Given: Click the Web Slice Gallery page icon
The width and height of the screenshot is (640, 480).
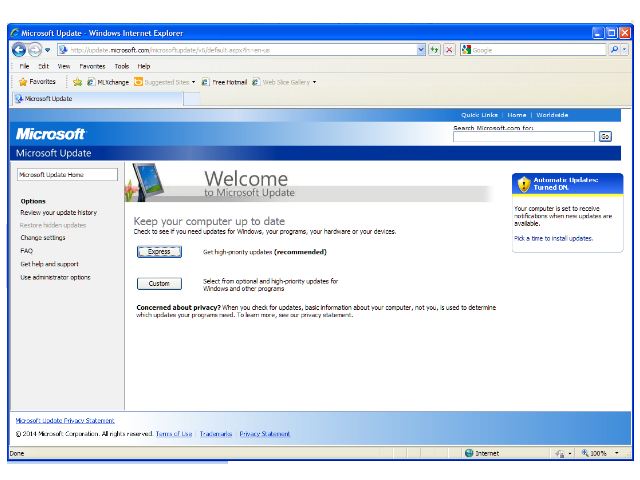Looking at the screenshot, I should [256, 82].
